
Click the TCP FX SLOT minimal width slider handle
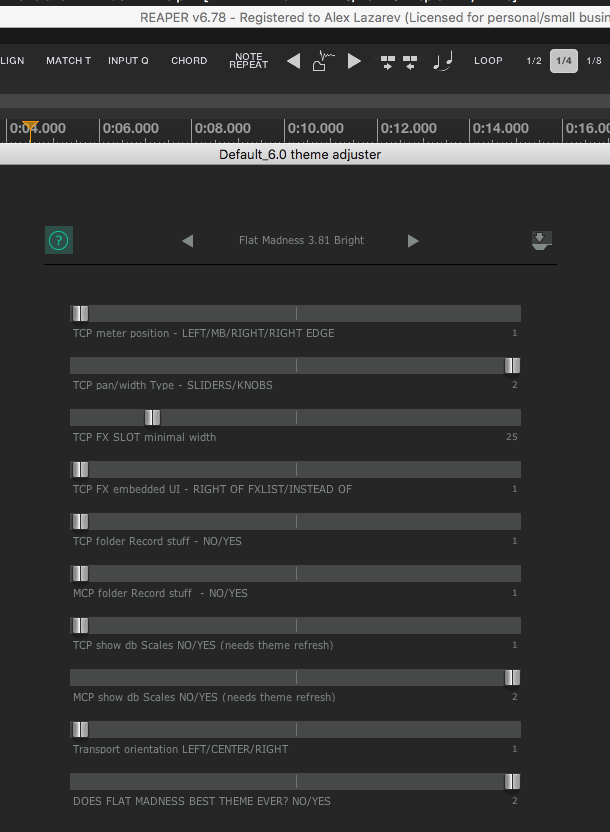click(x=152, y=417)
